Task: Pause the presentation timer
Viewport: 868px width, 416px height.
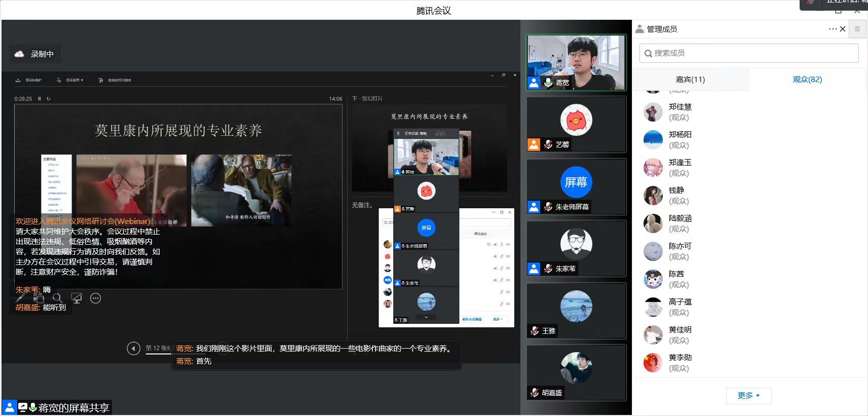Action: click(x=40, y=99)
